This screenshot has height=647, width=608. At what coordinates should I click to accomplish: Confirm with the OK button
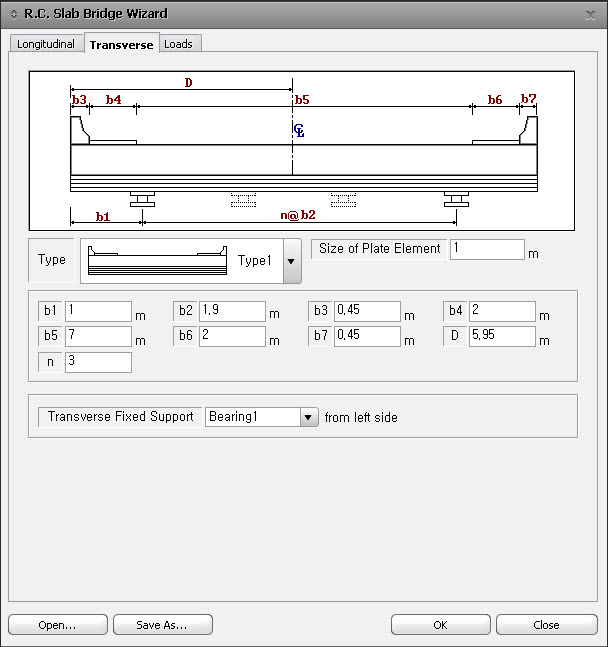440,625
